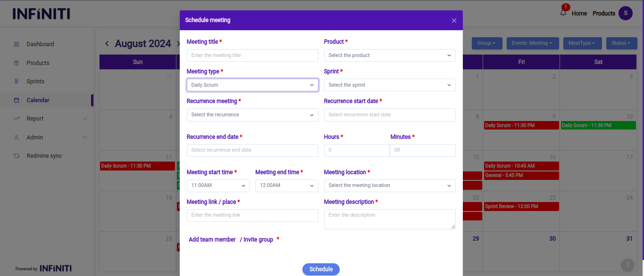This screenshot has width=644, height=276.
Task: Click the Sprint Review 12:00 PM event
Action: 521,207
